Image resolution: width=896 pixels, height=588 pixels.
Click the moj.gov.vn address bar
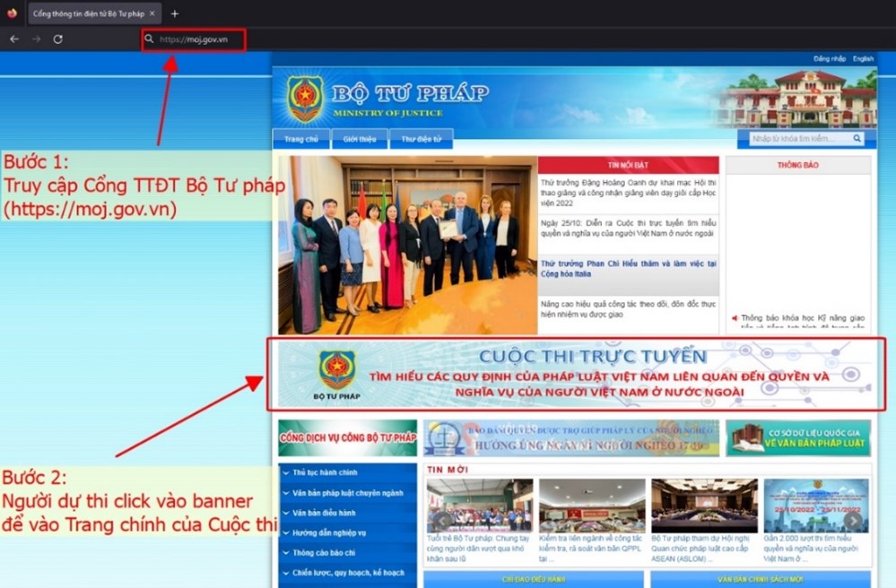[x=193, y=39]
